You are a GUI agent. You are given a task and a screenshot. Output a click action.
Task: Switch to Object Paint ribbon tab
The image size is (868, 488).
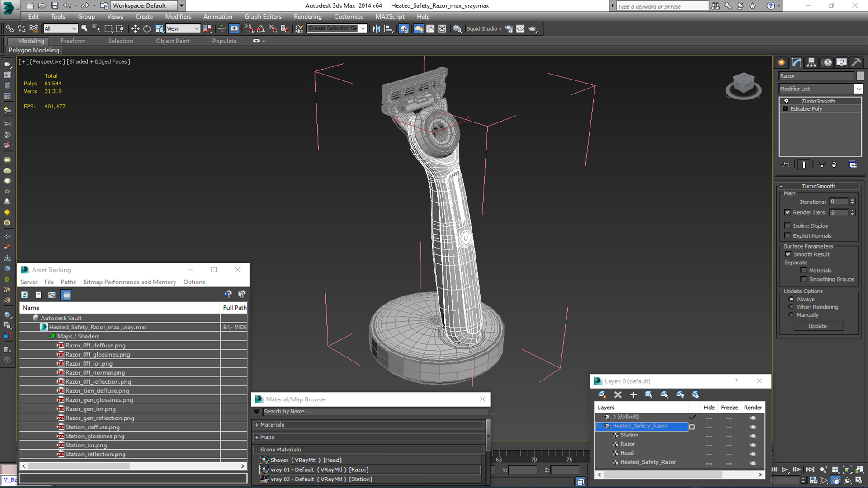tap(173, 41)
